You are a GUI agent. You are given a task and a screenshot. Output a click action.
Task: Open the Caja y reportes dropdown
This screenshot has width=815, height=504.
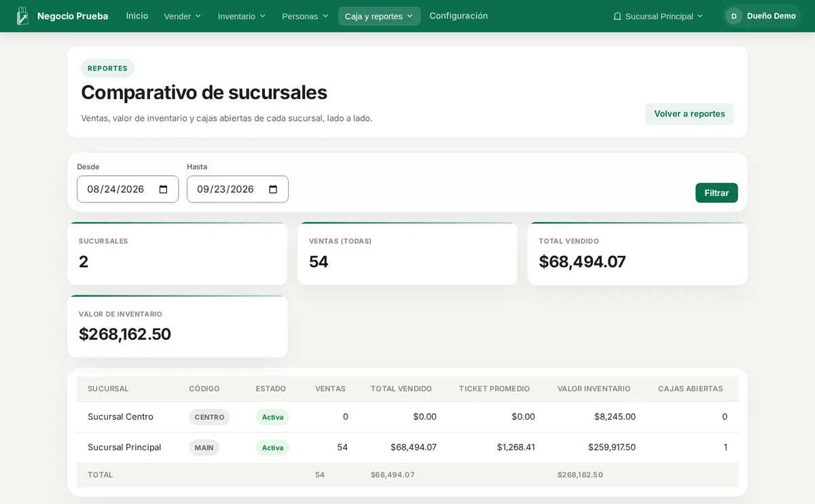(x=379, y=16)
